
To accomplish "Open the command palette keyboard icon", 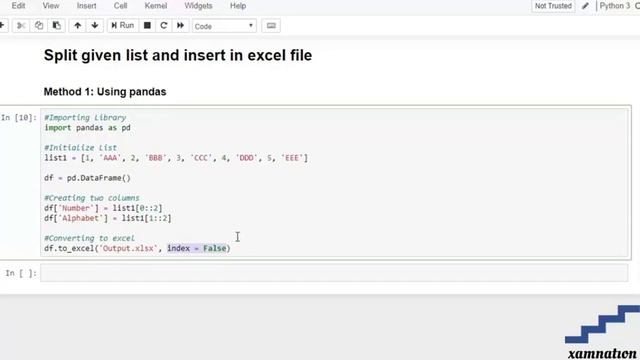I will click(271, 26).
